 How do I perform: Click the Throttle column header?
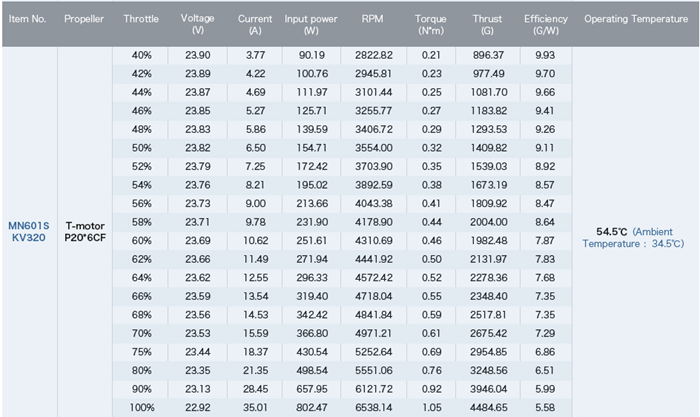(141, 20)
